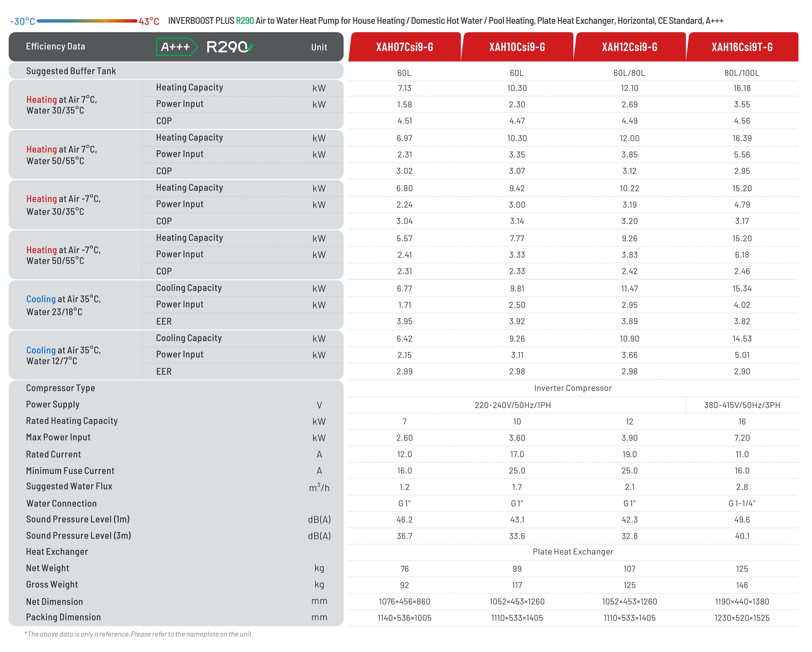Click the "Sound Pressure Level (1m)" label
The width and height of the screenshot is (812, 652).
[78, 519]
